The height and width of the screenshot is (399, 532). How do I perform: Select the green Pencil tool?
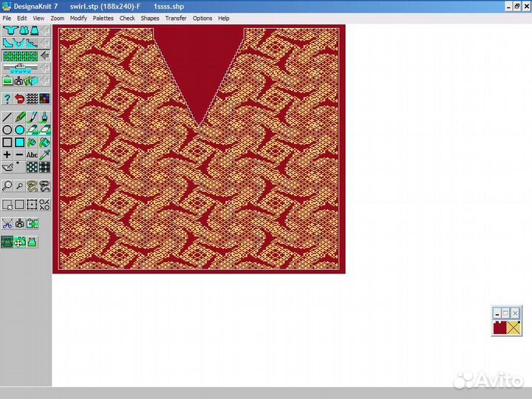point(20,117)
